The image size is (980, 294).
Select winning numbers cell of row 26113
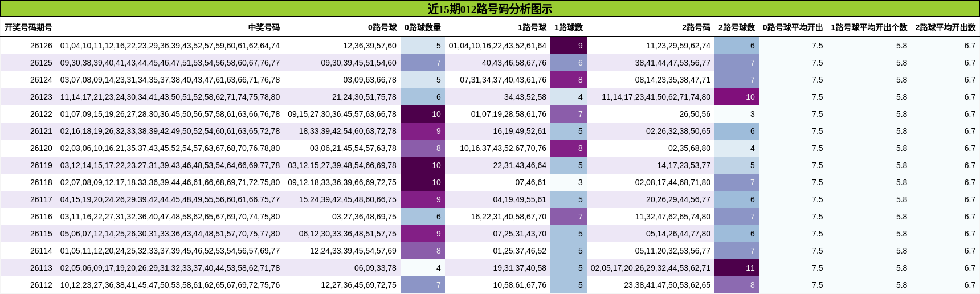pos(170,268)
